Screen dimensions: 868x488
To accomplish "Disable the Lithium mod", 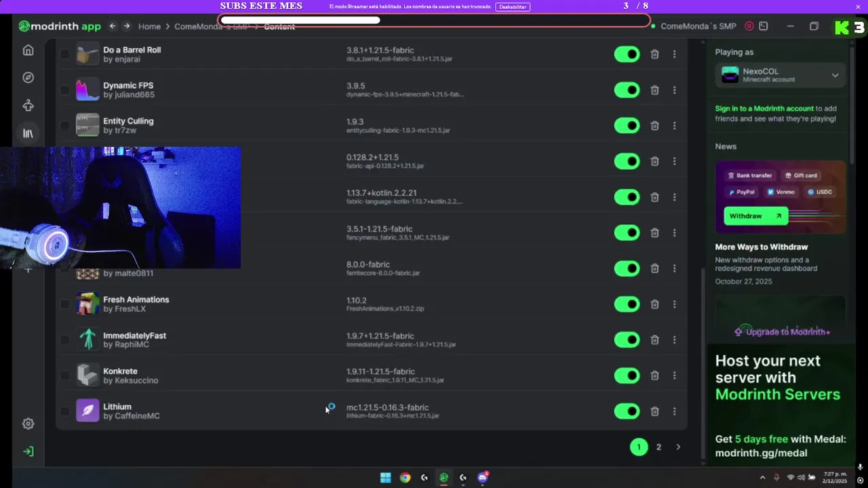I will coord(627,411).
